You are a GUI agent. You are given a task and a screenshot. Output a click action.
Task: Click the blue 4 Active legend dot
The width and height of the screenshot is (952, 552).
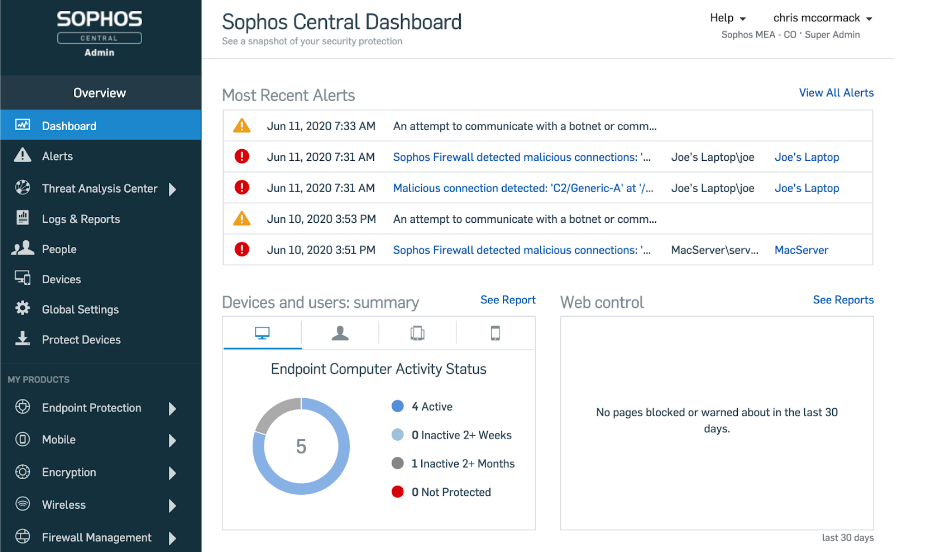pos(398,406)
